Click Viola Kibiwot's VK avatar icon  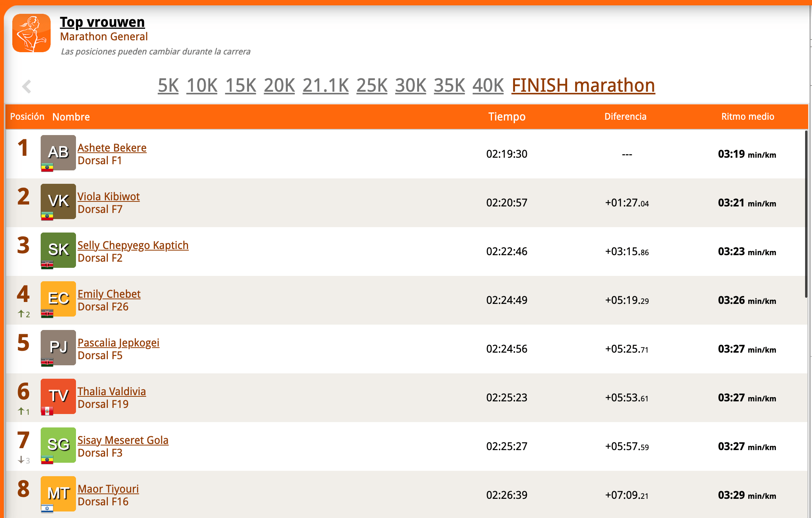pos(58,201)
